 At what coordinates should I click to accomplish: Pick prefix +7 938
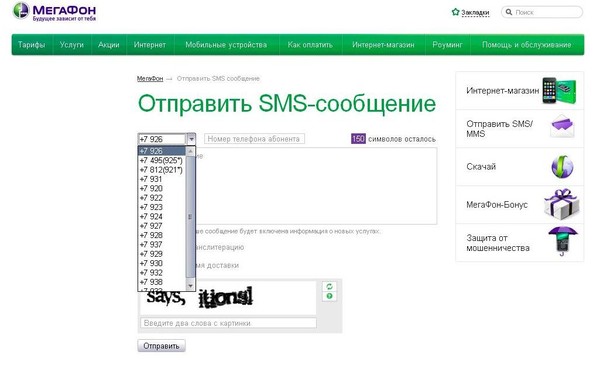[162, 282]
